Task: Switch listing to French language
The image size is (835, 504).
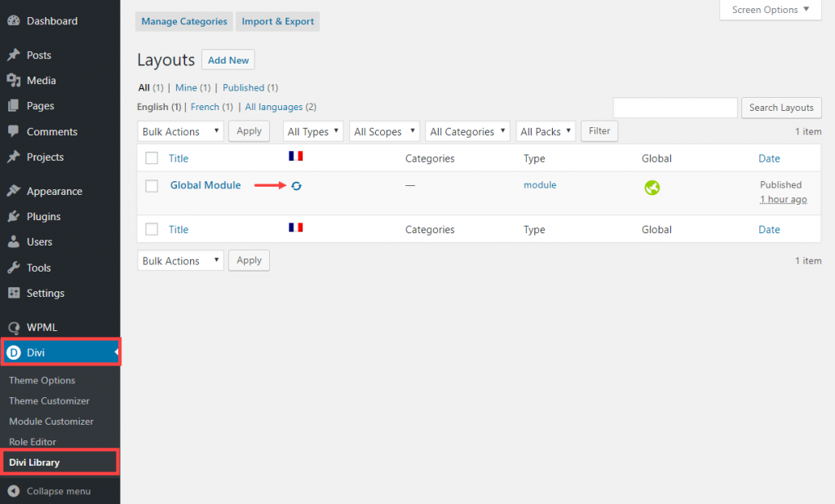Action: 205,107
